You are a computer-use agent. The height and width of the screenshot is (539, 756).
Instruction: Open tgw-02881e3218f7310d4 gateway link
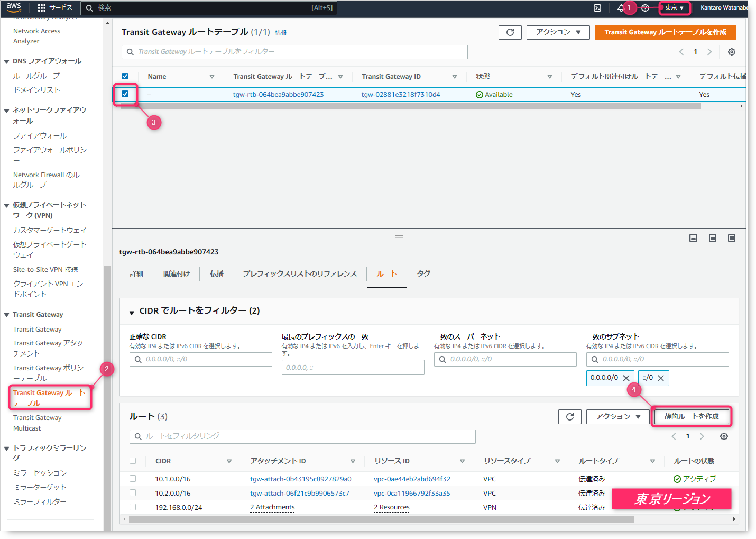401,95
